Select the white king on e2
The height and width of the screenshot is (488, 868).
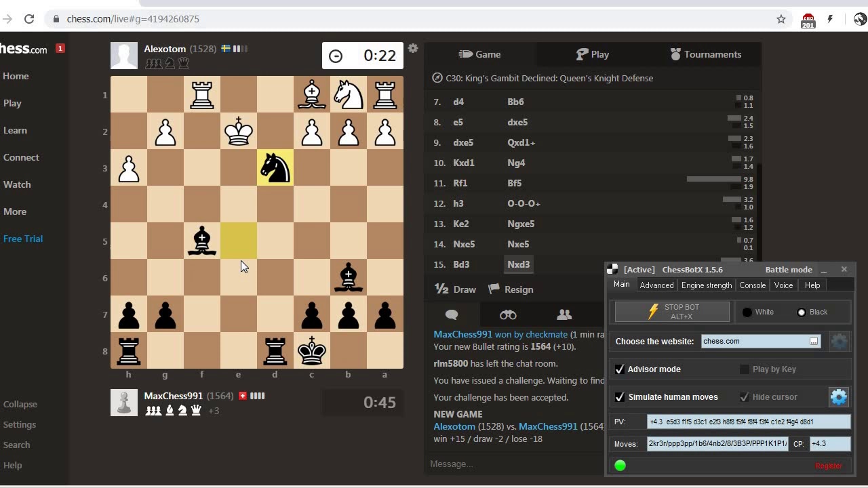coord(239,131)
